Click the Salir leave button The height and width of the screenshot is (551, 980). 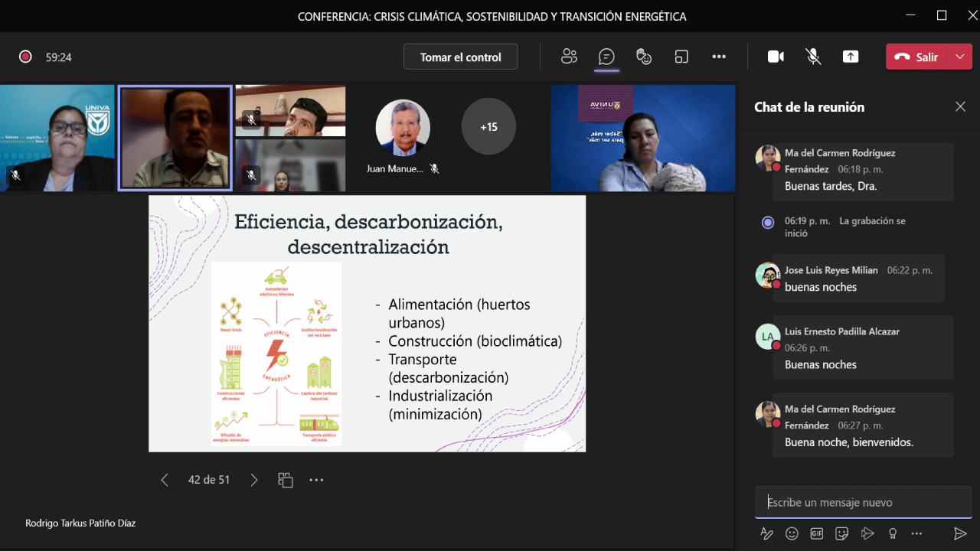click(917, 57)
